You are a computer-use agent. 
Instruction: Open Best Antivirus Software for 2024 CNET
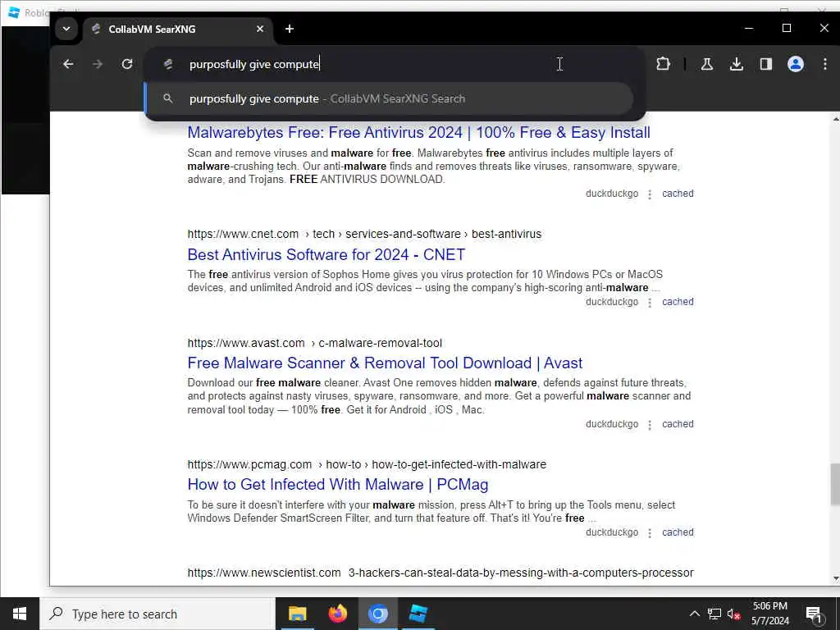pos(326,254)
